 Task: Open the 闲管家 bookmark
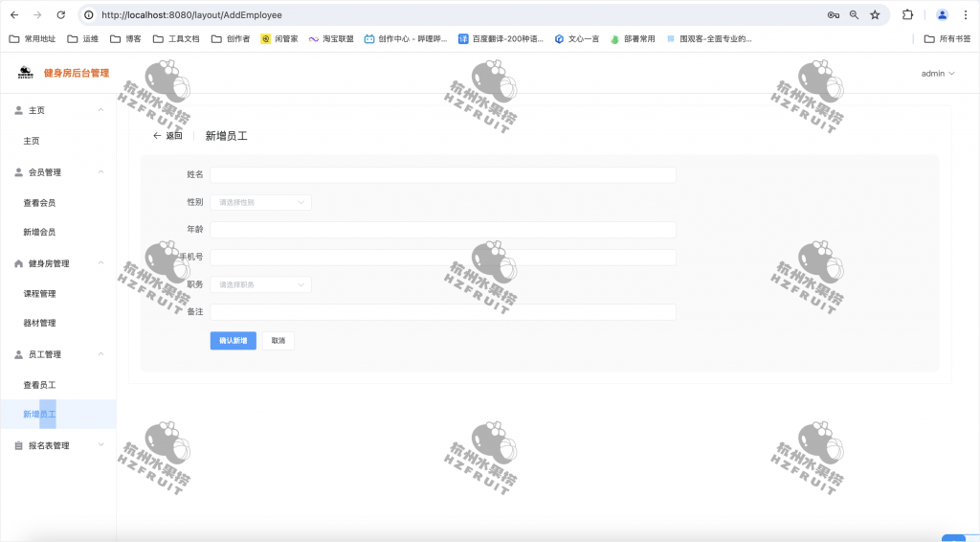coord(279,38)
